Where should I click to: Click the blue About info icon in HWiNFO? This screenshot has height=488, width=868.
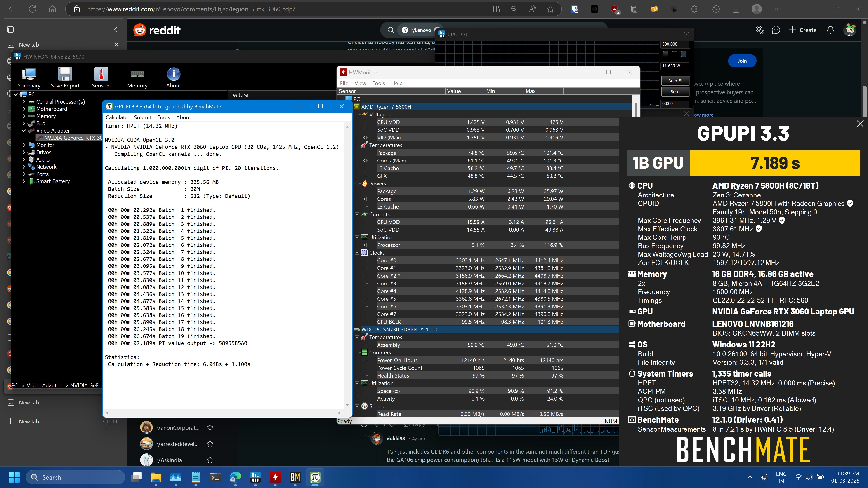click(x=174, y=78)
